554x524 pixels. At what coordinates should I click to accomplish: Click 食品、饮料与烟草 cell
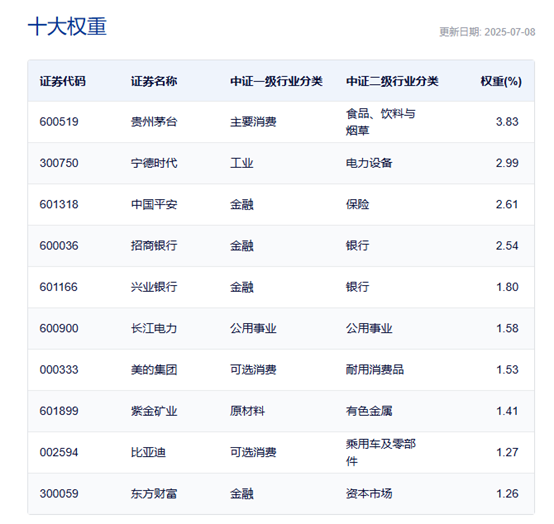(x=381, y=122)
